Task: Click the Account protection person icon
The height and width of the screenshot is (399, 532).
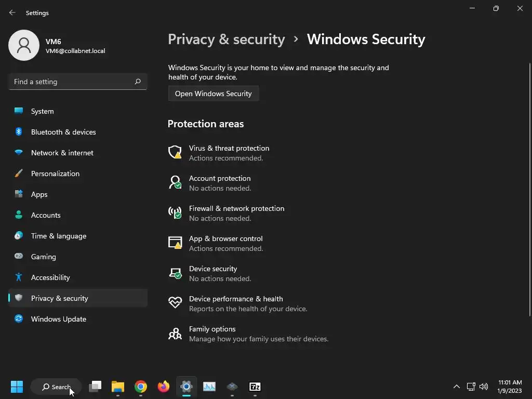Action: (175, 182)
